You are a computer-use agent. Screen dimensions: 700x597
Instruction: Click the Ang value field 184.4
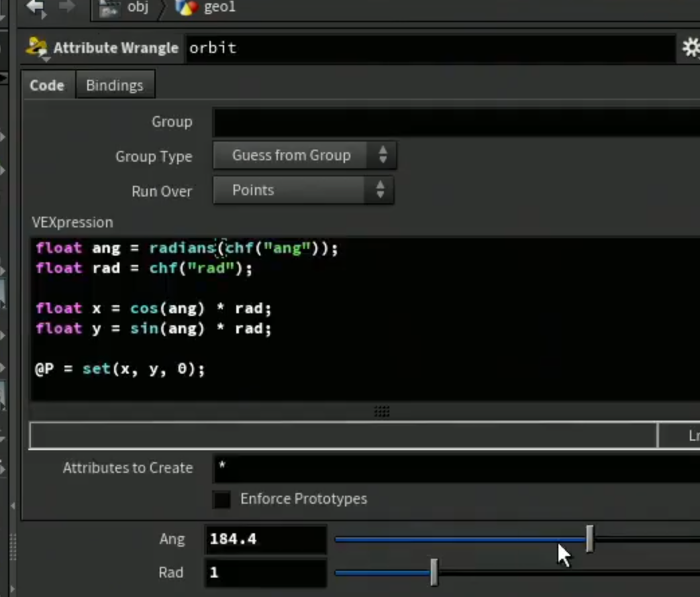pyautogui.click(x=266, y=539)
